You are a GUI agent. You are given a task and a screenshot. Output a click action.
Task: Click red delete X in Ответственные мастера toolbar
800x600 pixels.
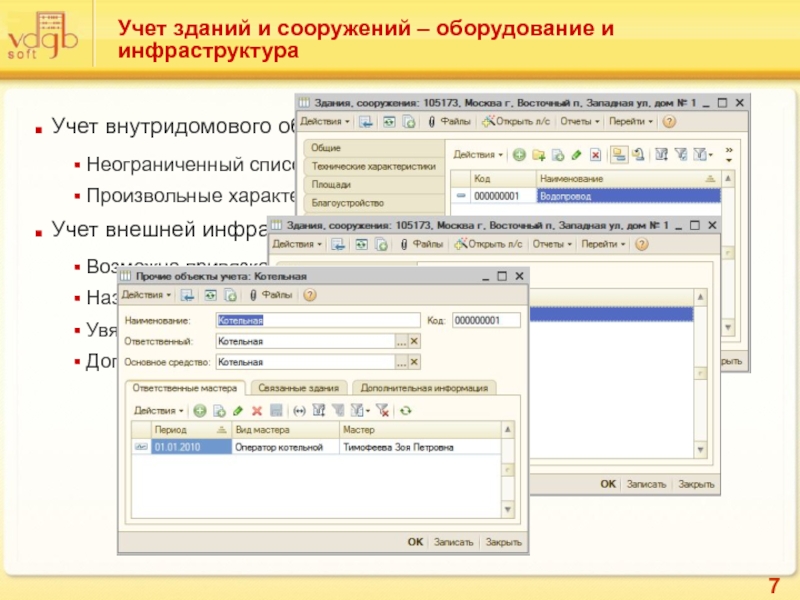[256, 411]
